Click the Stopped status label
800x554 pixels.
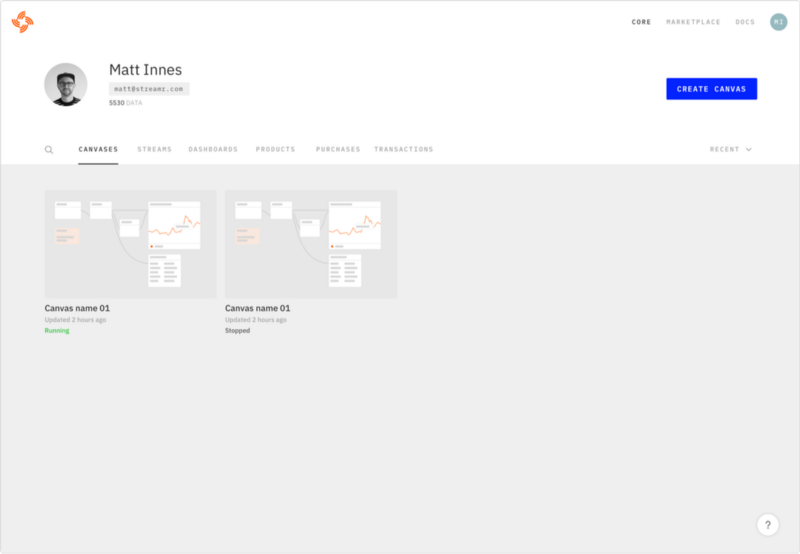pyautogui.click(x=237, y=331)
